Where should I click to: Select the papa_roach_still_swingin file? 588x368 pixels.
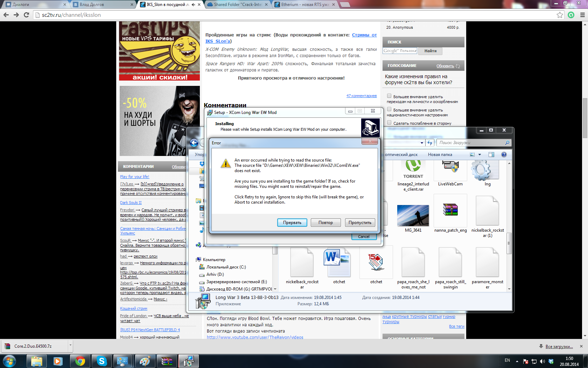pyautogui.click(x=450, y=268)
